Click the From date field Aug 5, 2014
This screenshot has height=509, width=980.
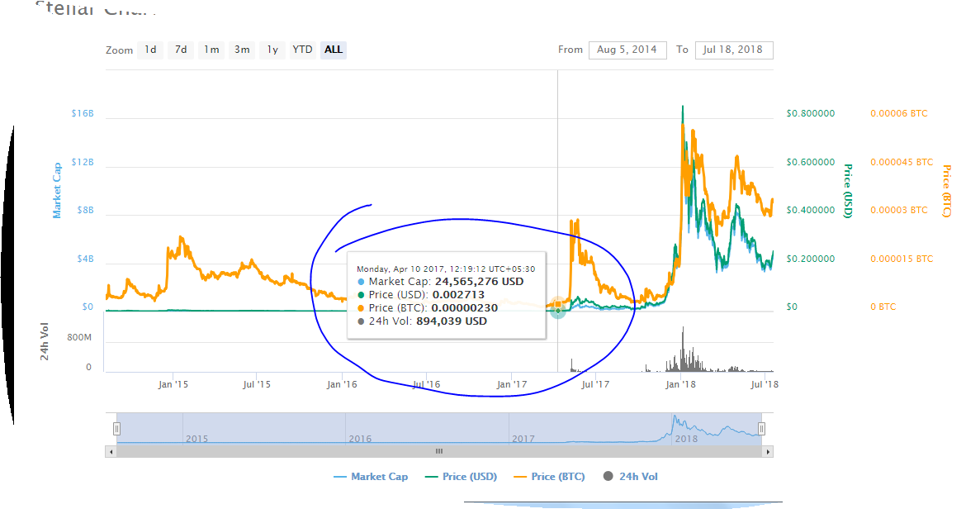click(627, 50)
